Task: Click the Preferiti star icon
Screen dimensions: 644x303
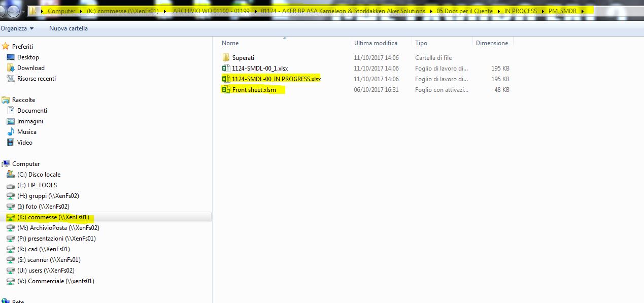Action: pyautogui.click(x=6, y=46)
